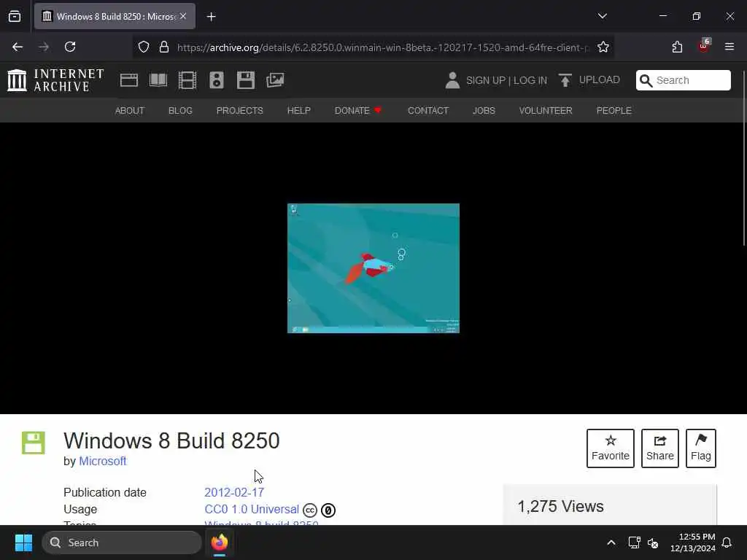Click the UPLOAD text link
747x560 pixels.
point(600,80)
